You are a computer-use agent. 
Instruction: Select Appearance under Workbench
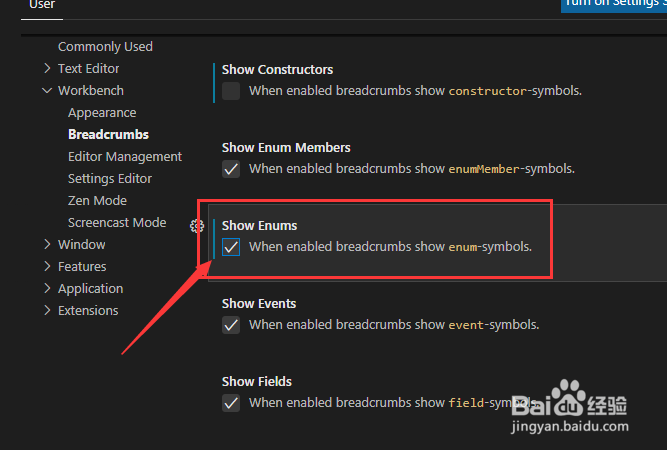coord(102,113)
